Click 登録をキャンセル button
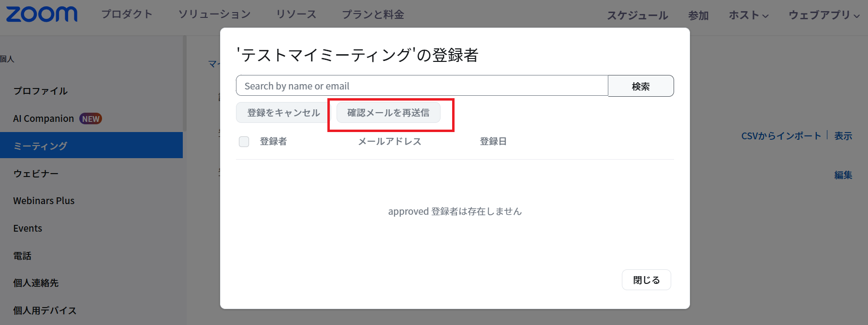 (283, 113)
